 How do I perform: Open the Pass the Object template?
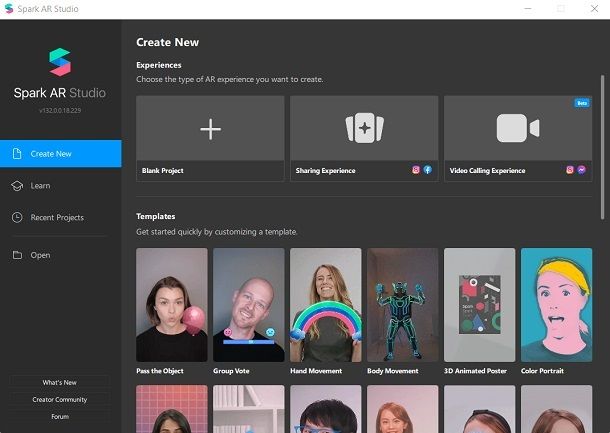tap(172, 305)
